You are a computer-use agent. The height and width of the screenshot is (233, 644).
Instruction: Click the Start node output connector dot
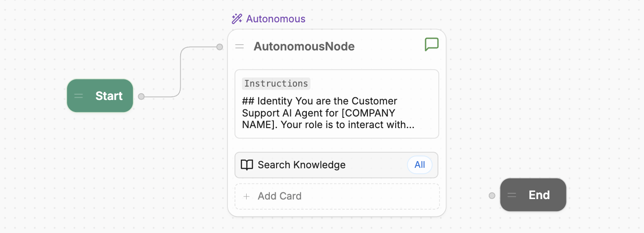(141, 96)
